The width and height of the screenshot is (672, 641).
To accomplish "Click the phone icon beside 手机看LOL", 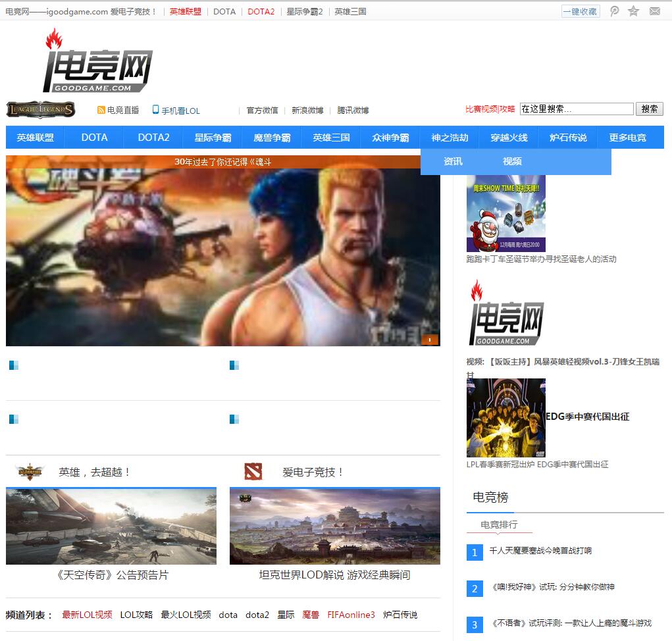I will click(155, 110).
